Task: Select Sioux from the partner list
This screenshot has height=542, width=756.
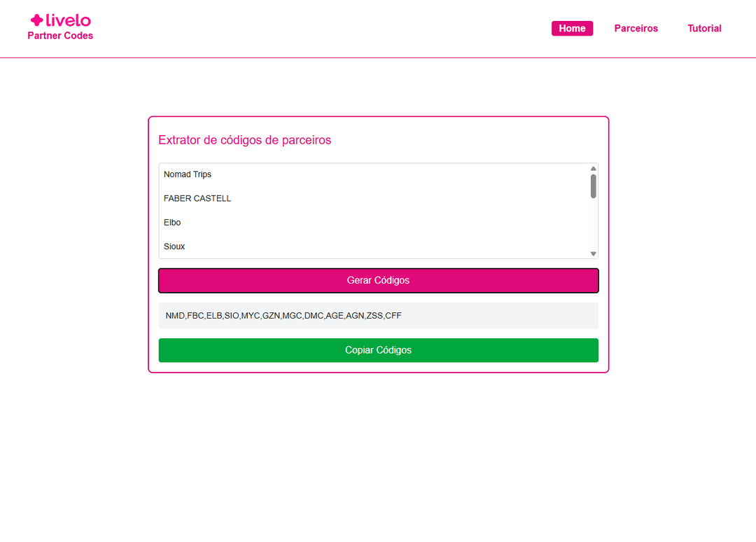Action: pos(174,246)
